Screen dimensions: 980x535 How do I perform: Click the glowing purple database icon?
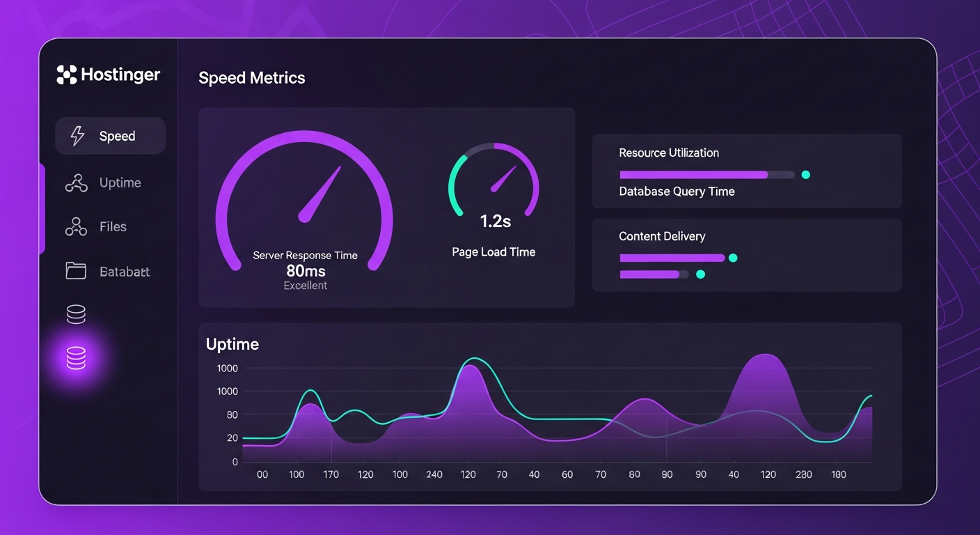pyautogui.click(x=76, y=358)
